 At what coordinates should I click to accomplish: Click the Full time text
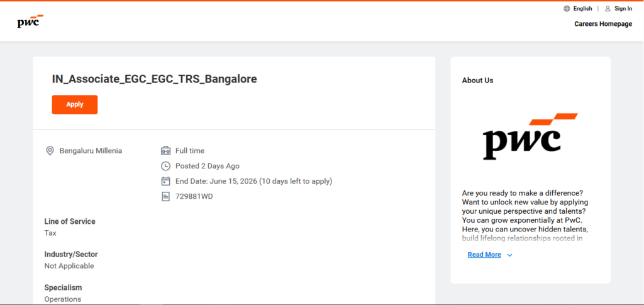click(x=190, y=151)
